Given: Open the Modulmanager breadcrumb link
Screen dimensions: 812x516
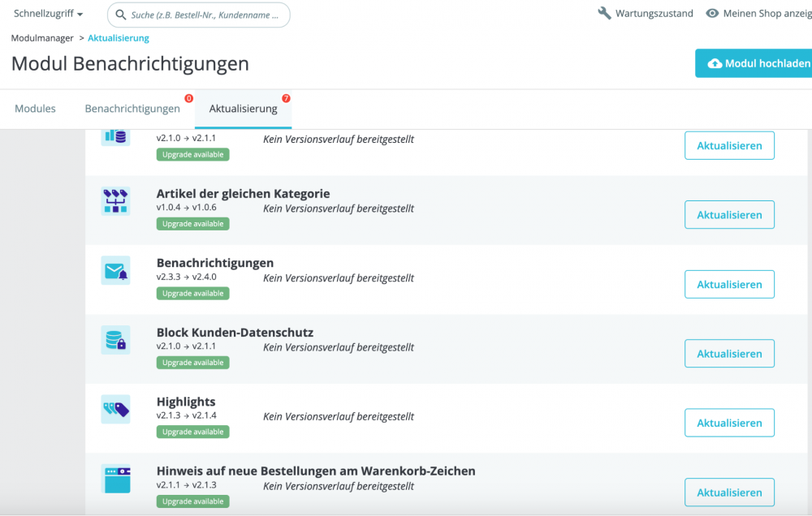Looking at the screenshot, I should pyautogui.click(x=41, y=37).
